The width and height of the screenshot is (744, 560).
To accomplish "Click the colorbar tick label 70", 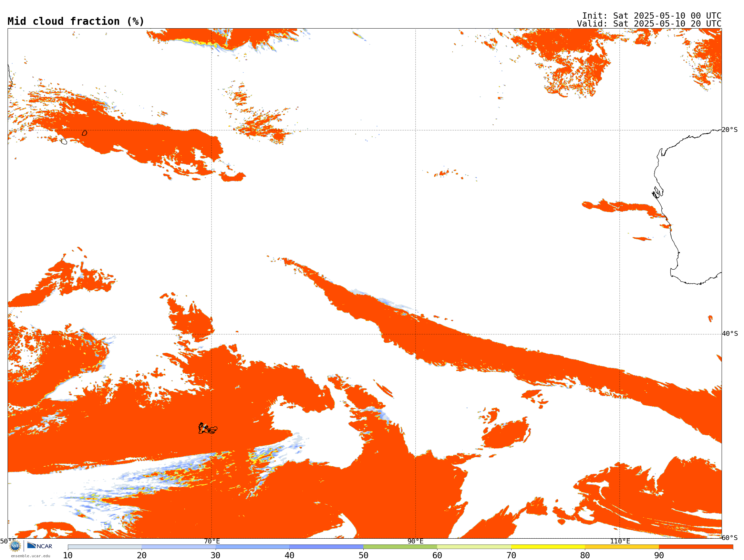I will point(511,555).
